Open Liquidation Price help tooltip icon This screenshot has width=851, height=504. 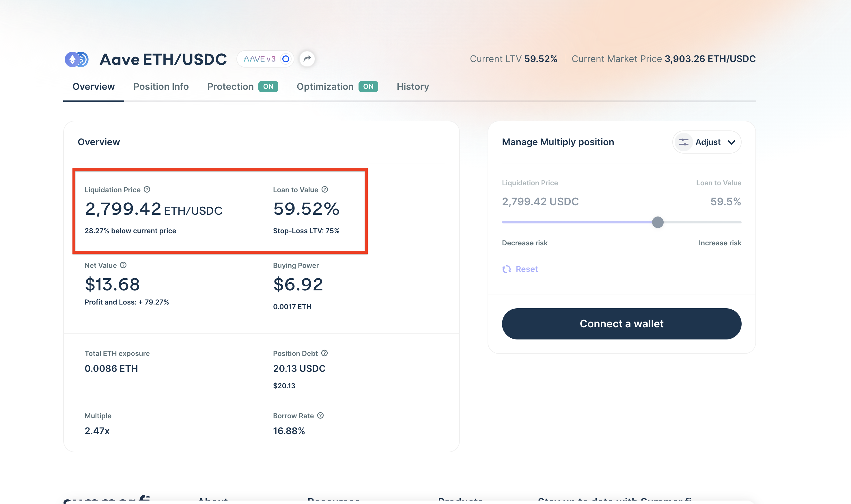[147, 190]
